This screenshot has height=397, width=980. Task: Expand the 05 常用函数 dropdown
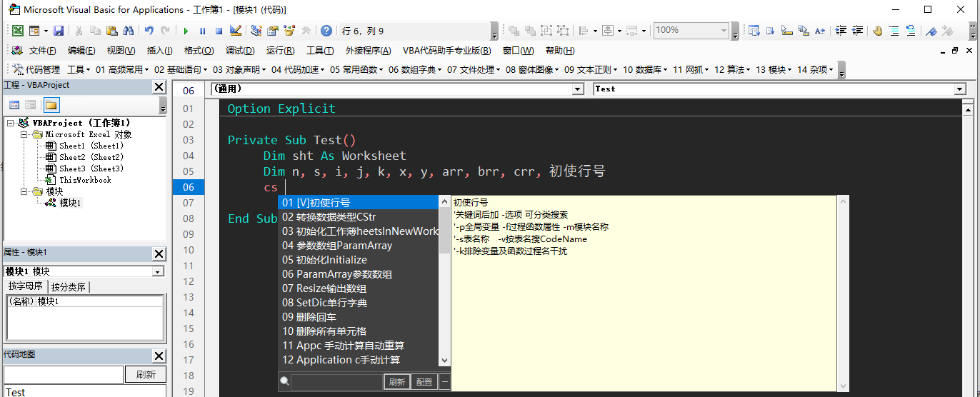click(356, 69)
